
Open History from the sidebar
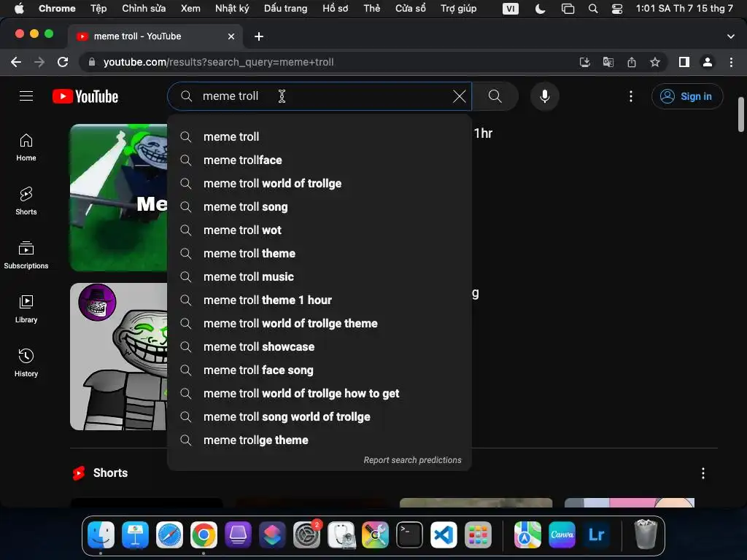click(x=26, y=363)
